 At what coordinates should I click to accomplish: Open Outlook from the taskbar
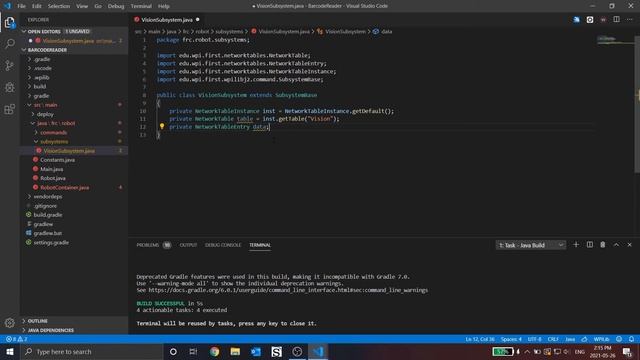pyautogui.click(x=256, y=351)
